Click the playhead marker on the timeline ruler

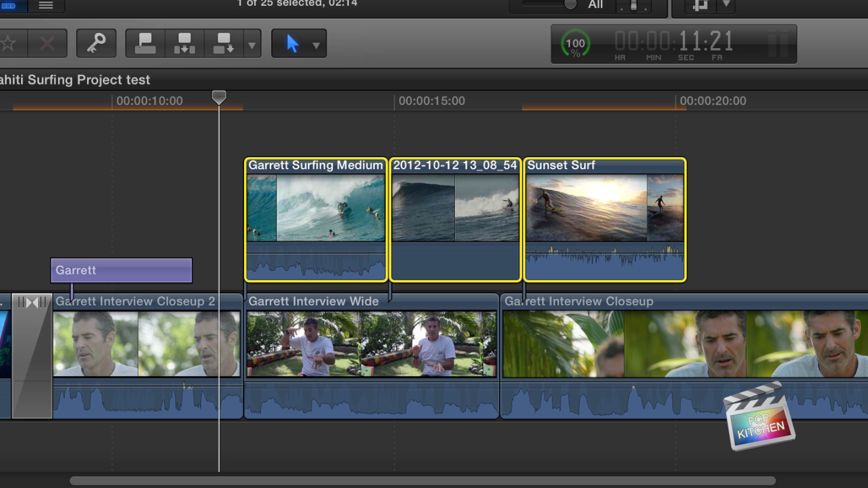click(218, 97)
